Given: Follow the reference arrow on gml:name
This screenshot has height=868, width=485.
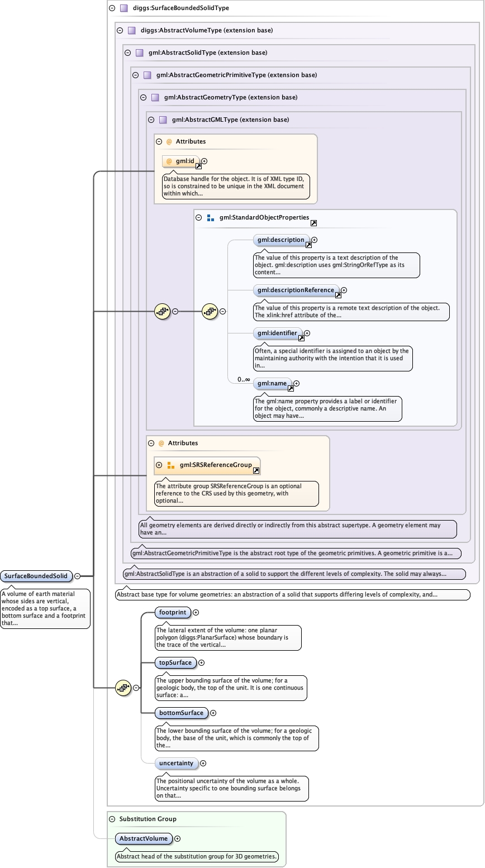Looking at the screenshot, I should pos(291,388).
